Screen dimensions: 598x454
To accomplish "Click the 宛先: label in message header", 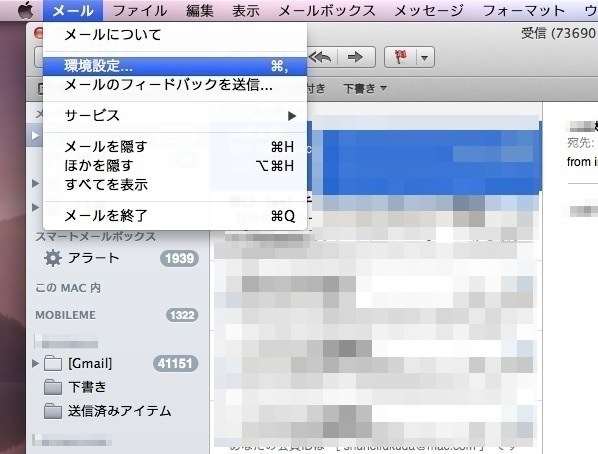I will (580, 143).
